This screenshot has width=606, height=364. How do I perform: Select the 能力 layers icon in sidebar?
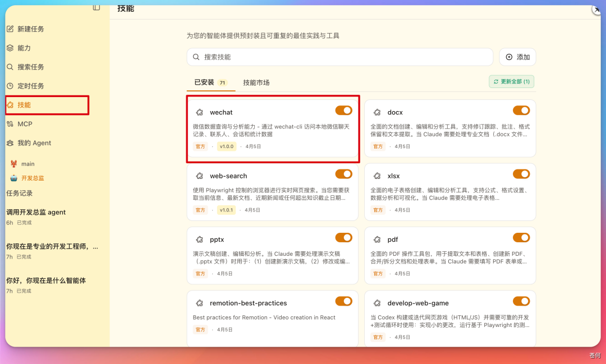point(11,48)
